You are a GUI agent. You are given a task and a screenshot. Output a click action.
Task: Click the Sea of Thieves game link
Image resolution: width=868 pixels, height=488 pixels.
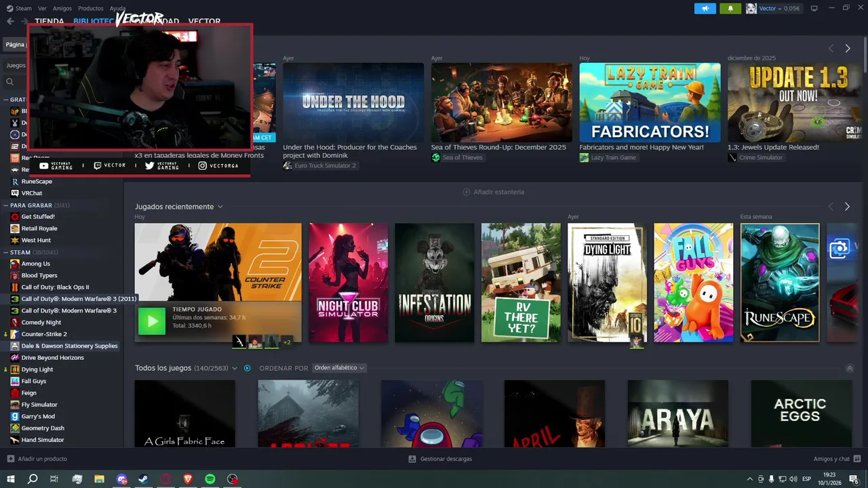click(x=462, y=157)
